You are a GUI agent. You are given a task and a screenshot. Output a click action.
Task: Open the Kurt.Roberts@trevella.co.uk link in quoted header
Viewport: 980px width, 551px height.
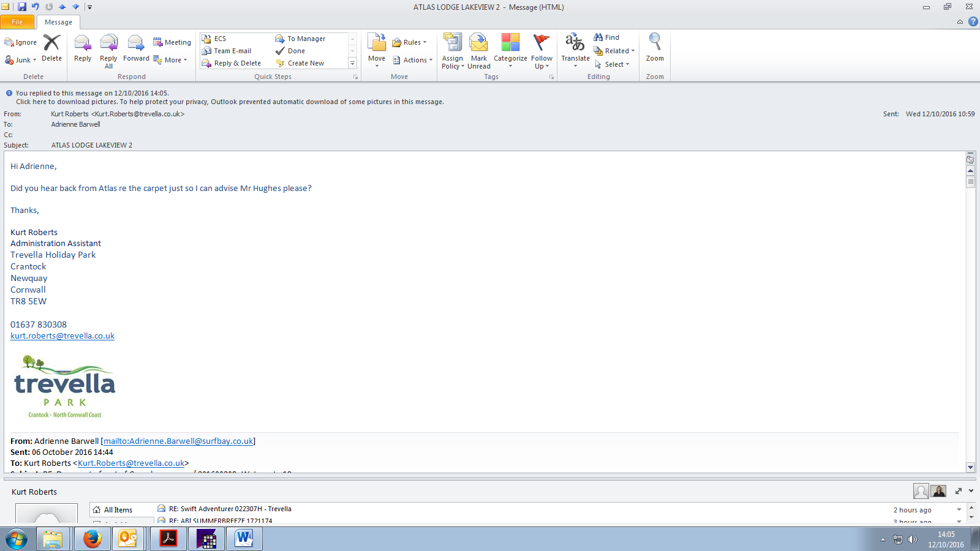click(x=131, y=463)
